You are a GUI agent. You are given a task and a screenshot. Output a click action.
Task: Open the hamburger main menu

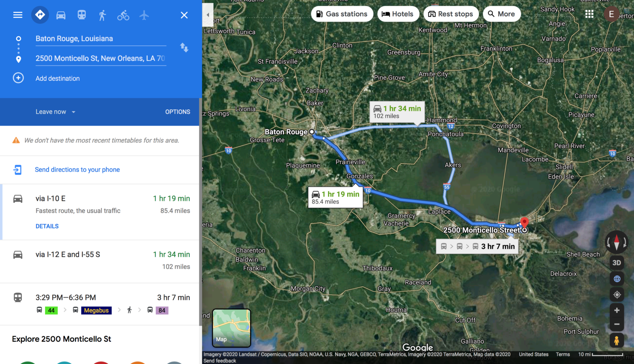coord(18,15)
